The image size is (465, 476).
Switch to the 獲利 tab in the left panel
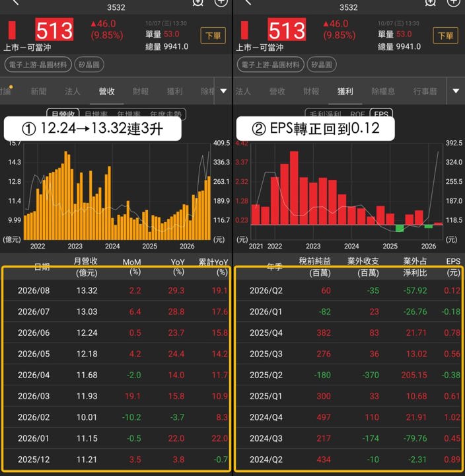175,91
